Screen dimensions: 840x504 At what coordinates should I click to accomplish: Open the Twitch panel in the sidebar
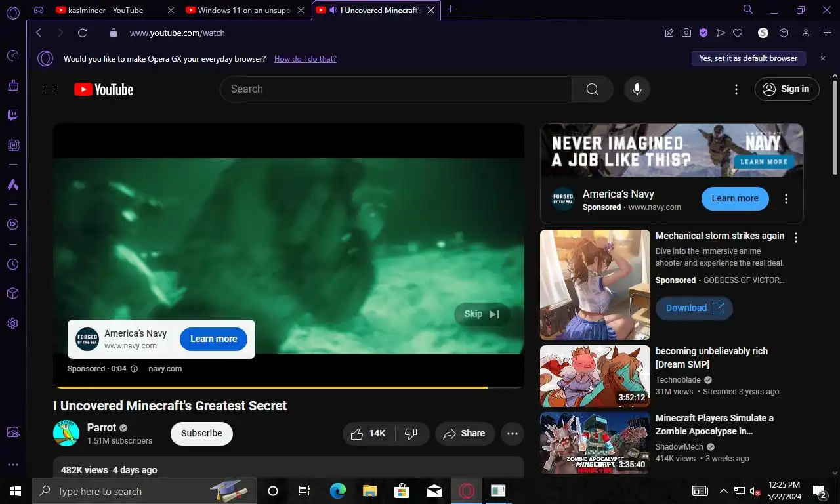point(12,115)
